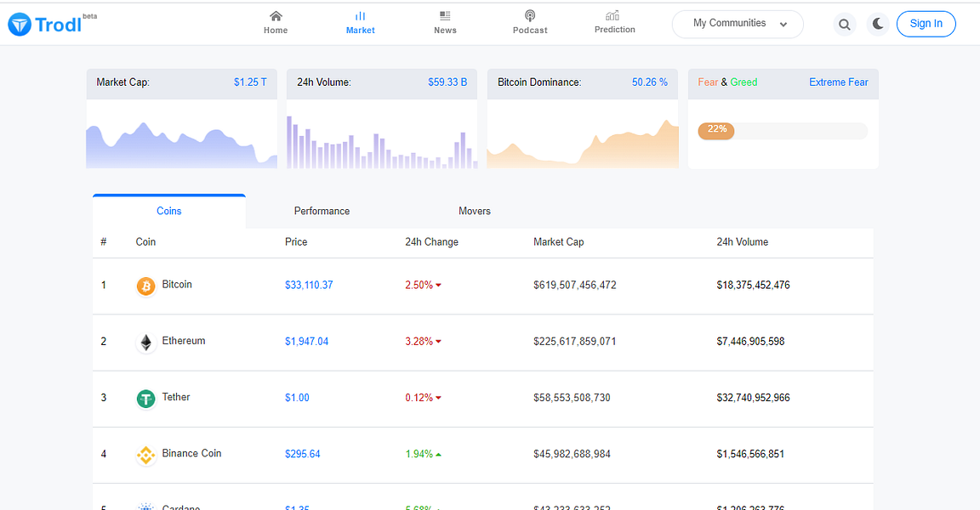
Task: Switch to the Coins tab
Action: tap(168, 211)
